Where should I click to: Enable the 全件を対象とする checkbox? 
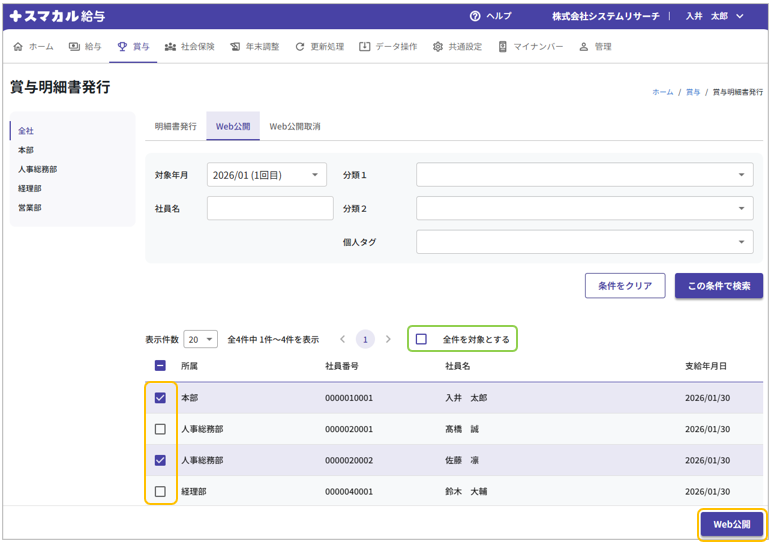pyautogui.click(x=421, y=339)
